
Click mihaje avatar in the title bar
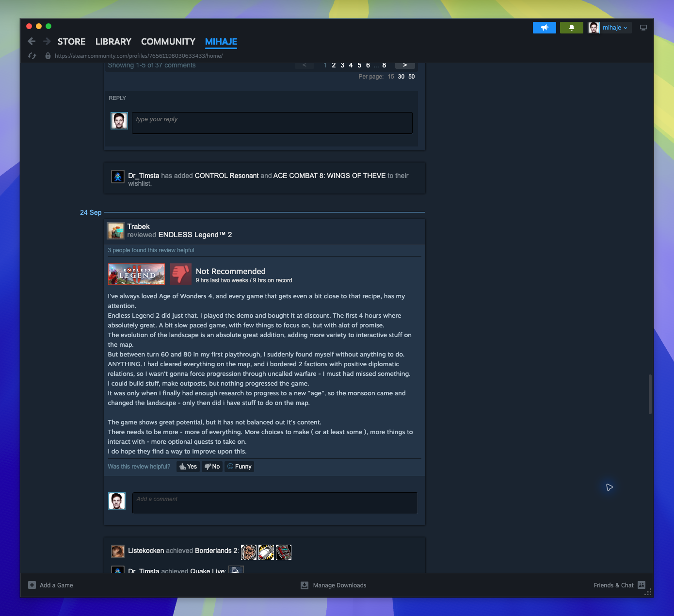594,28
